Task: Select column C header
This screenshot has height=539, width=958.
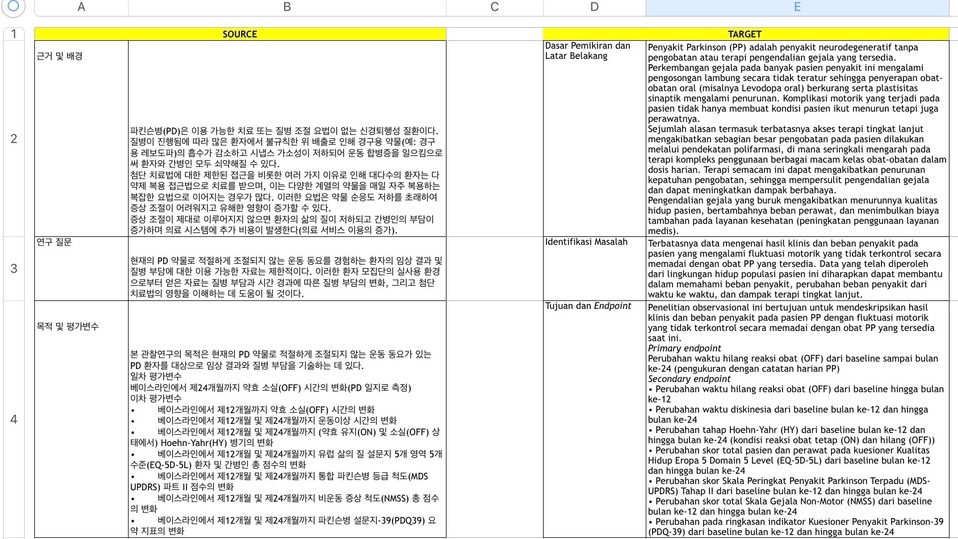Action: click(x=495, y=7)
